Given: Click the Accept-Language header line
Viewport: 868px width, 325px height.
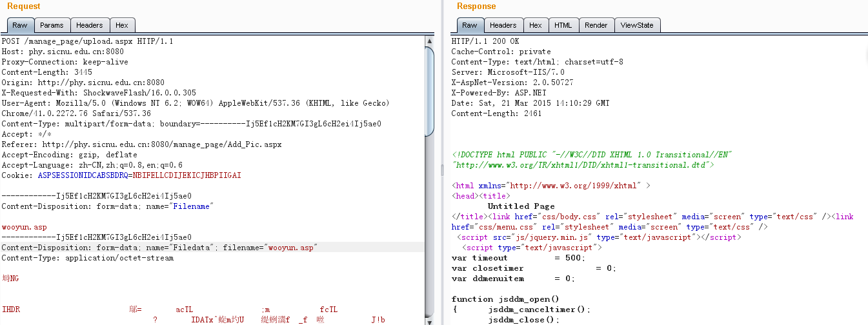Looking at the screenshot, I should click(x=92, y=165).
